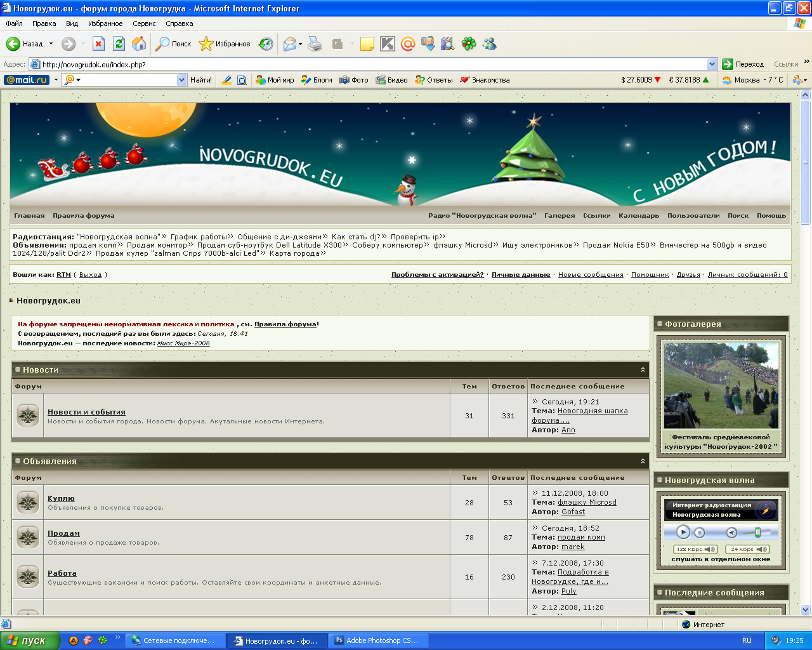Click the Print printer icon
This screenshot has height=650, width=812.
[x=315, y=44]
